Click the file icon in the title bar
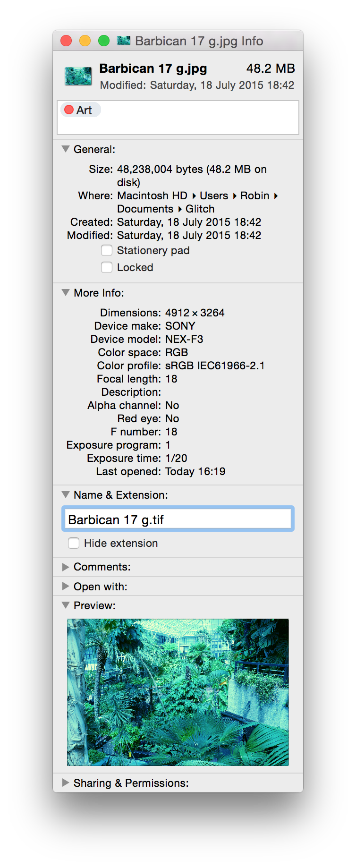 point(123,41)
